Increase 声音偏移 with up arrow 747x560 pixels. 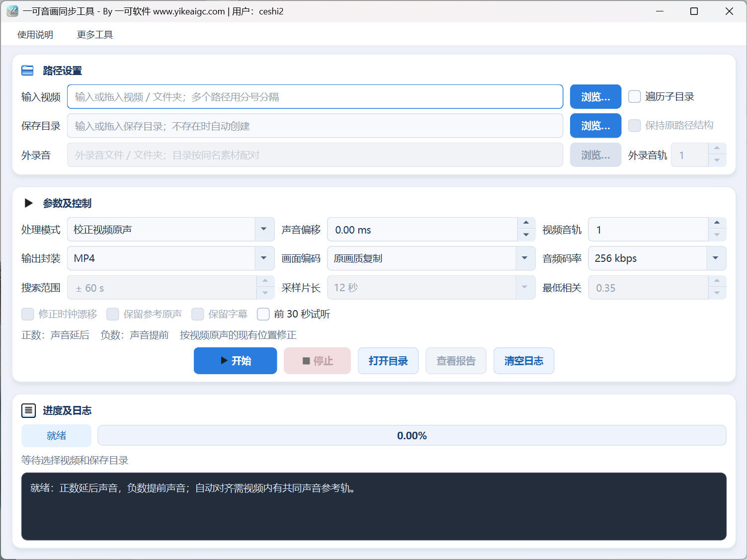[x=526, y=223]
